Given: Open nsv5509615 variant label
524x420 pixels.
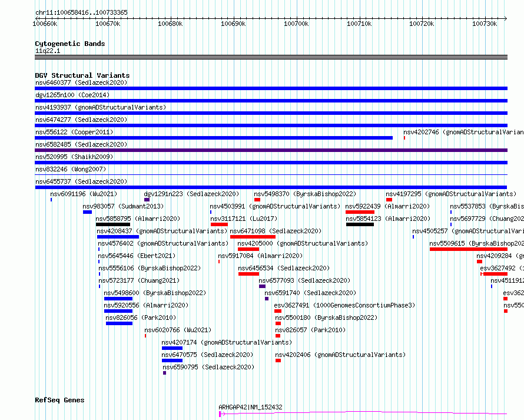Looking at the screenshot, I should (x=476, y=243).
